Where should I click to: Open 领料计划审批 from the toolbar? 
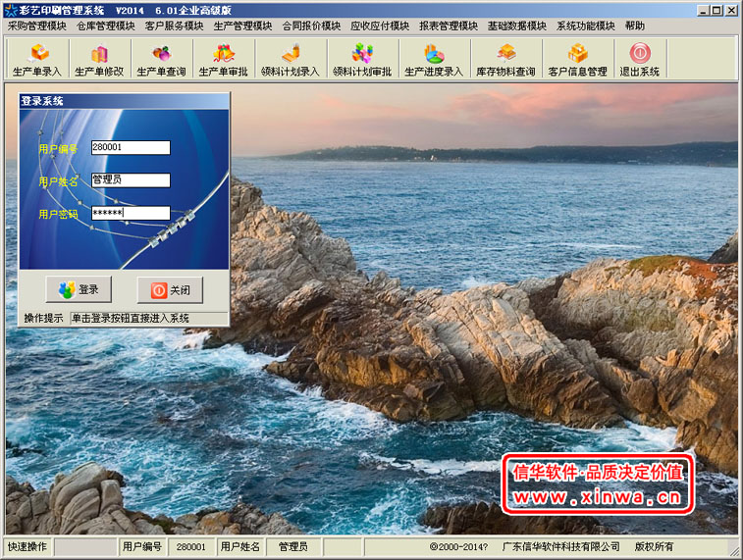click(361, 60)
